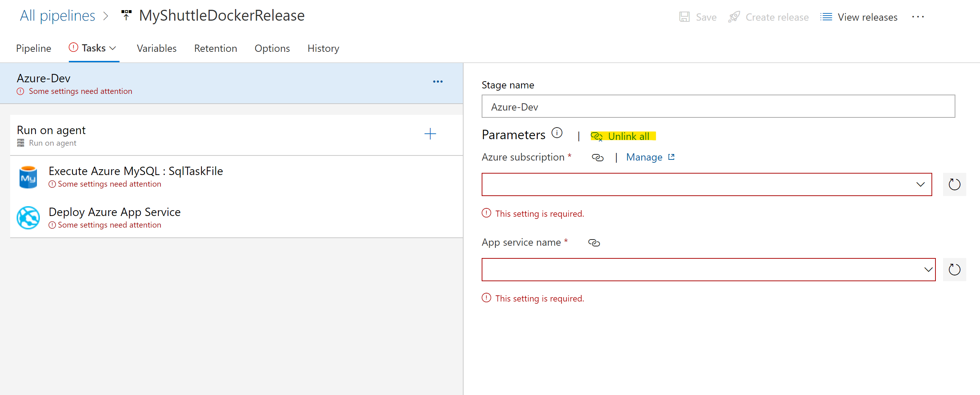The width and height of the screenshot is (980, 395).
Task: Open the Azure-Dev stage ellipsis menu
Action: (438, 82)
